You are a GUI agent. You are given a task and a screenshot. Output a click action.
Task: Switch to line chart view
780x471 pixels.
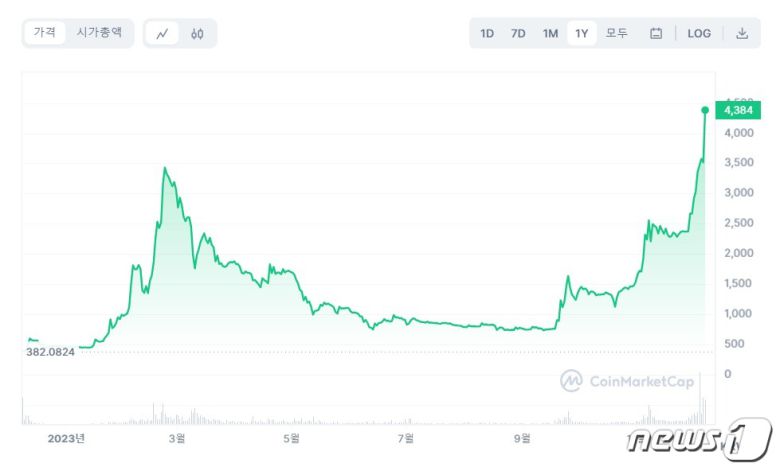coord(162,33)
